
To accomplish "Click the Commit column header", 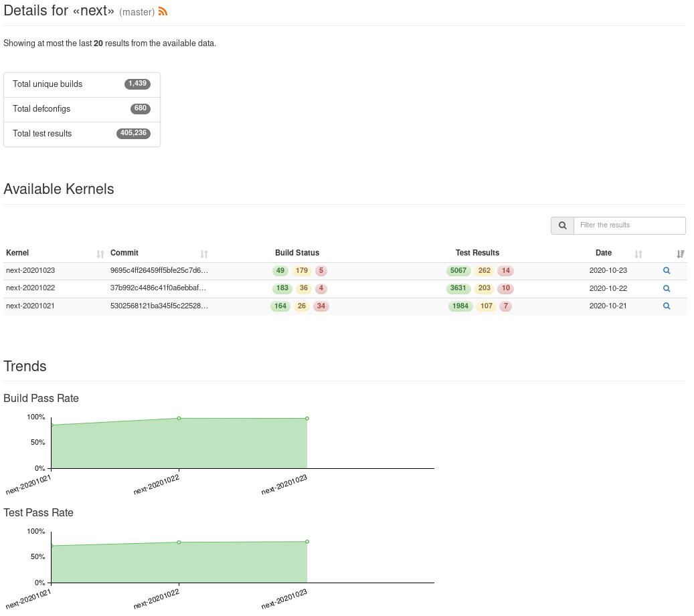I will tap(124, 253).
